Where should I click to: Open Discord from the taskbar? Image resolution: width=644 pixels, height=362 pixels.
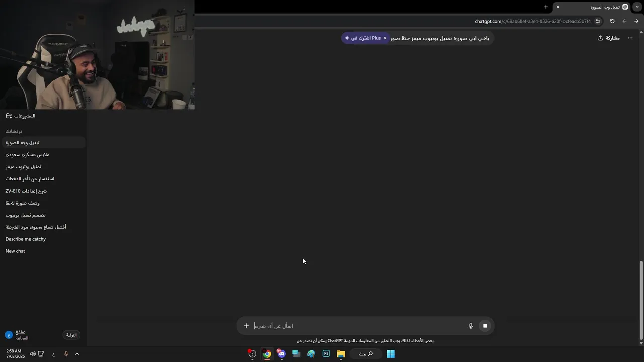pos(281,354)
